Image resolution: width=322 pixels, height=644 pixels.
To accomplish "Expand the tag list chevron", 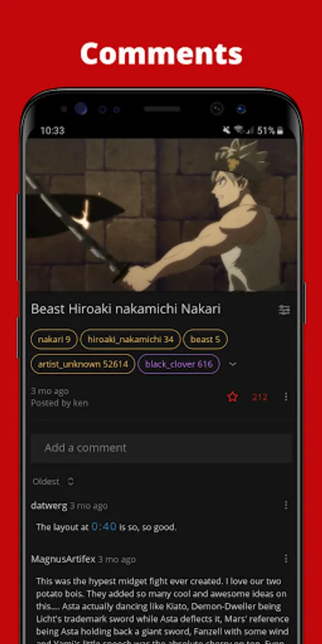I will pos(233,364).
